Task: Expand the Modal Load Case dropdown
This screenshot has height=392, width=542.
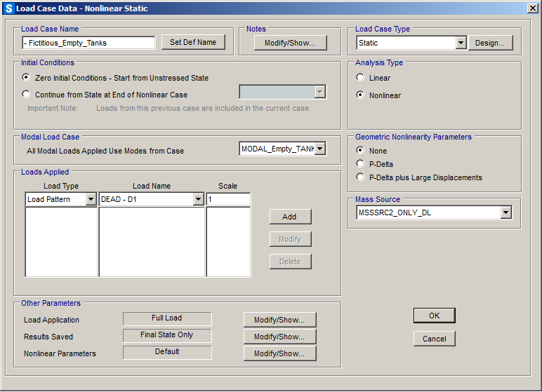Action: click(320, 149)
